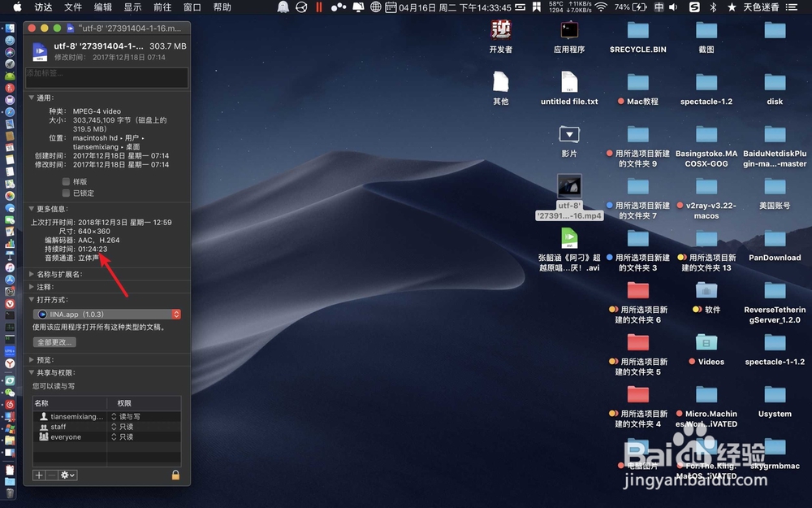Select 开发者 desktop icon
This screenshot has width=812, height=508.
coord(501,37)
